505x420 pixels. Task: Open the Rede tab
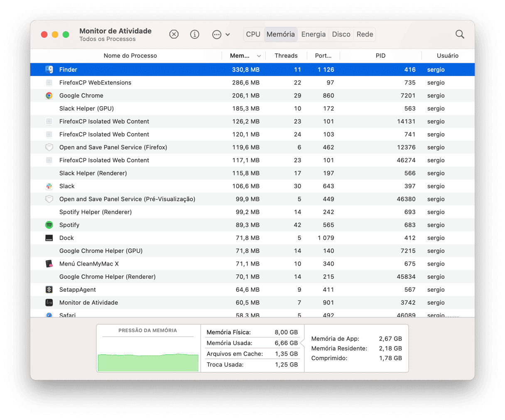[365, 34]
